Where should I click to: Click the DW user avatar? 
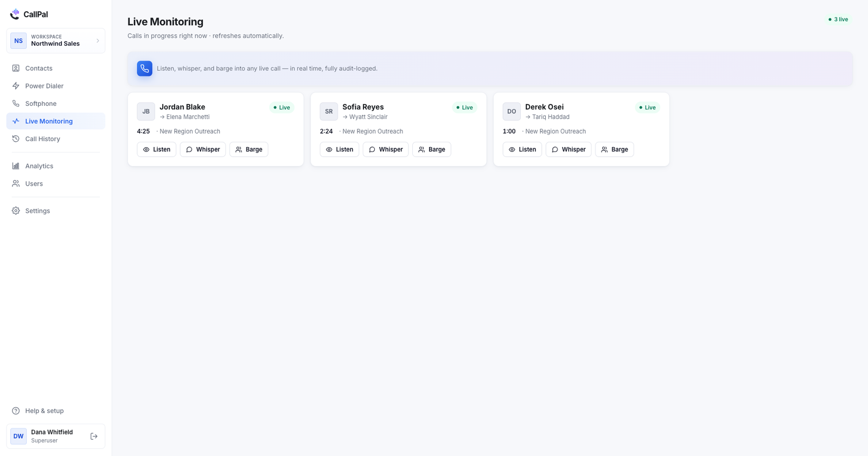(x=18, y=436)
